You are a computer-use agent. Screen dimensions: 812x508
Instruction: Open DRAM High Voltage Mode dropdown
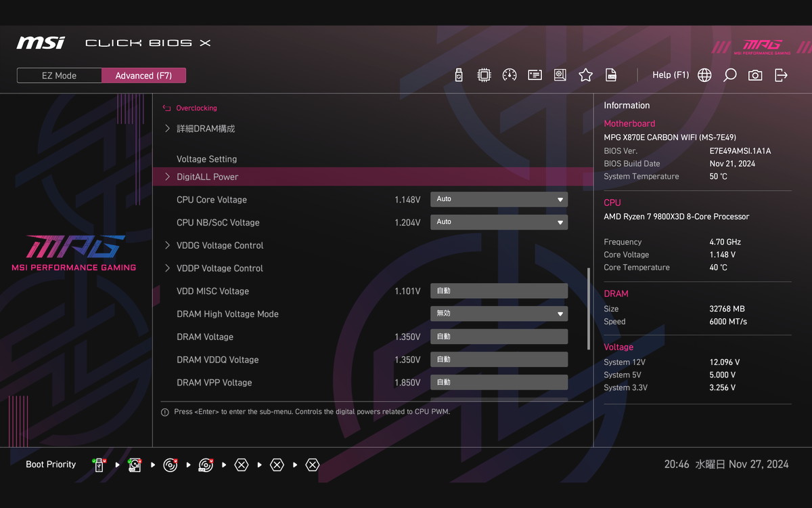(x=499, y=314)
